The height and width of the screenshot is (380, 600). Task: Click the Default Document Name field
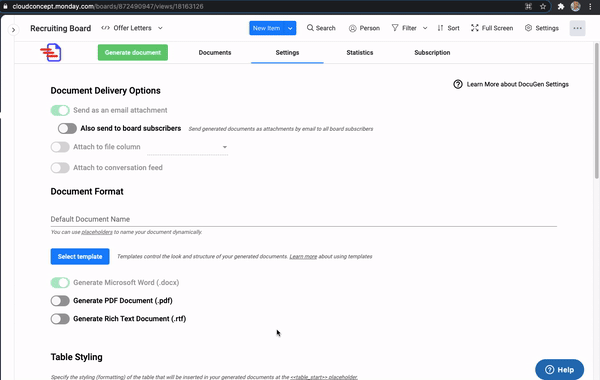(303, 219)
